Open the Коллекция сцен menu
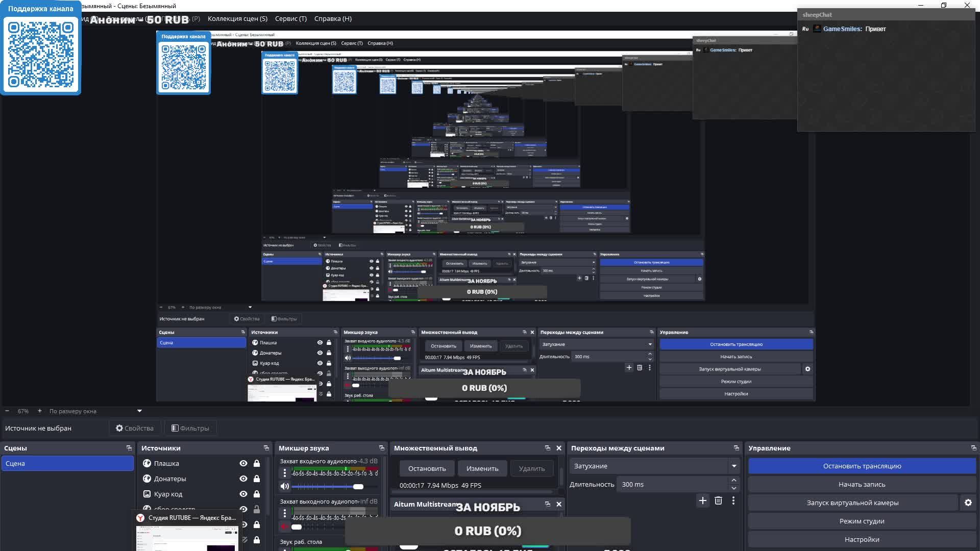Screen dimensions: 980x551 point(237,18)
